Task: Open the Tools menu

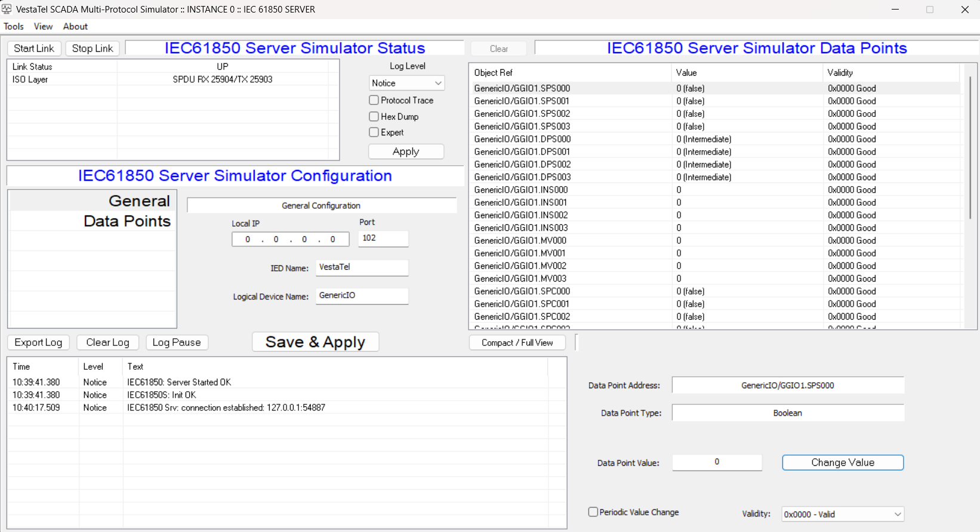Action: coord(14,26)
